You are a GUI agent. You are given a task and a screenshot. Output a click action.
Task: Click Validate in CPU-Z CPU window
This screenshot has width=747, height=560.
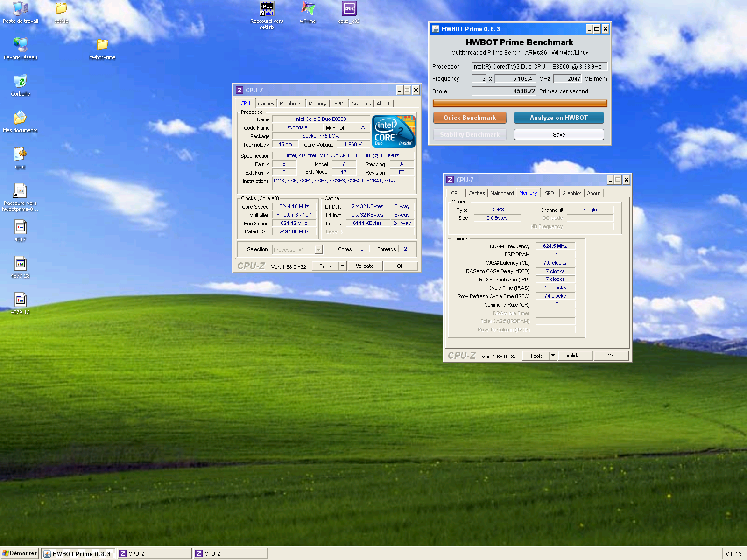coord(365,266)
